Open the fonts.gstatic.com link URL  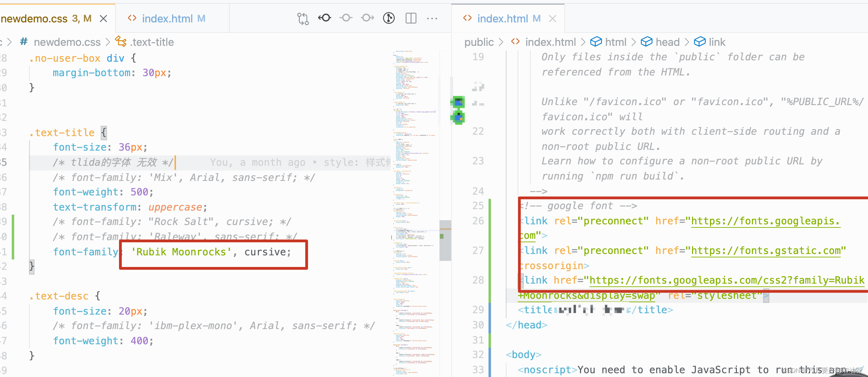coord(766,251)
